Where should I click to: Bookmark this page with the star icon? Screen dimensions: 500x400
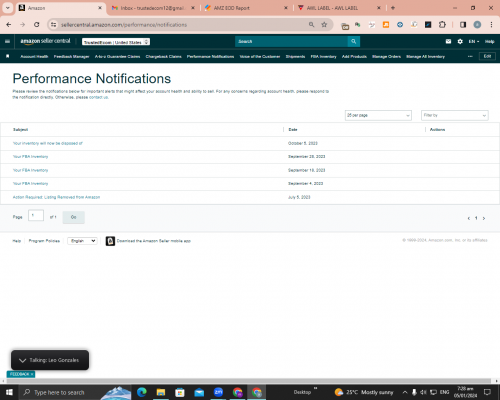click(324, 25)
